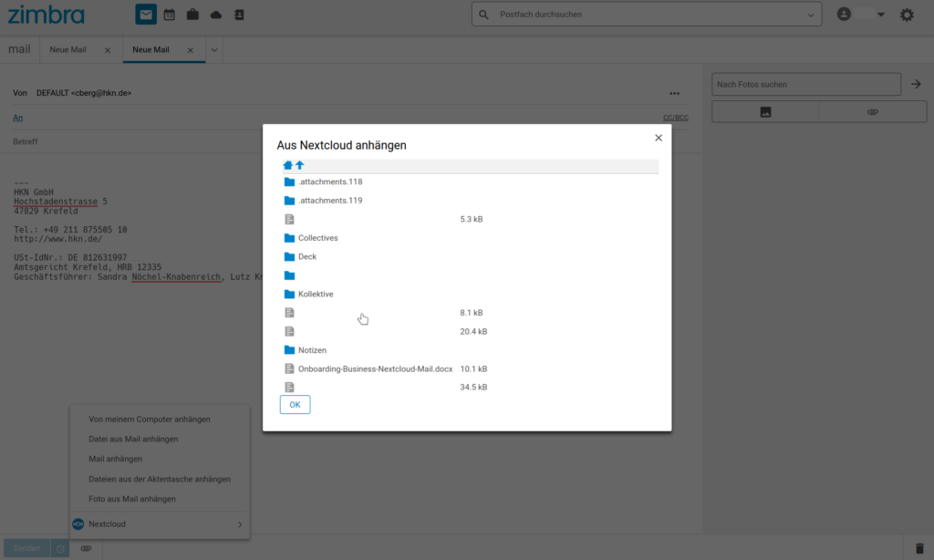934x560 pixels.
Task: Open the Contacts icon in header
Action: [239, 15]
